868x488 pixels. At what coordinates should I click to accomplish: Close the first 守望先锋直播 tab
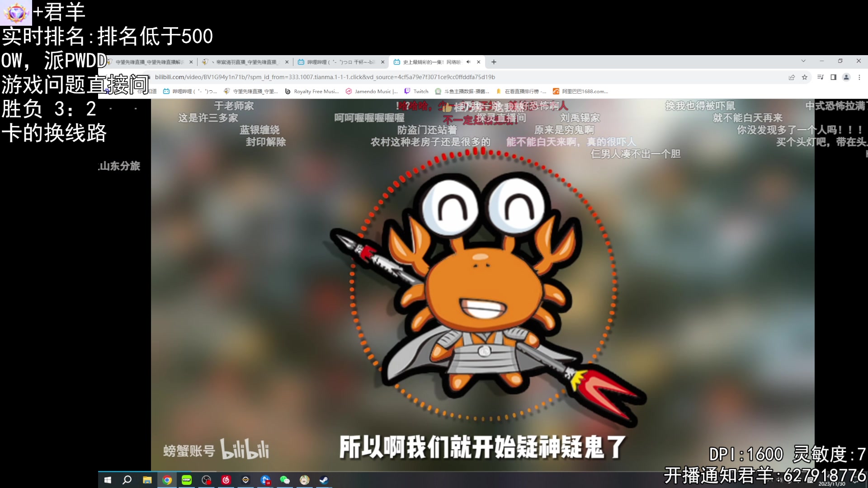(x=191, y=62)
